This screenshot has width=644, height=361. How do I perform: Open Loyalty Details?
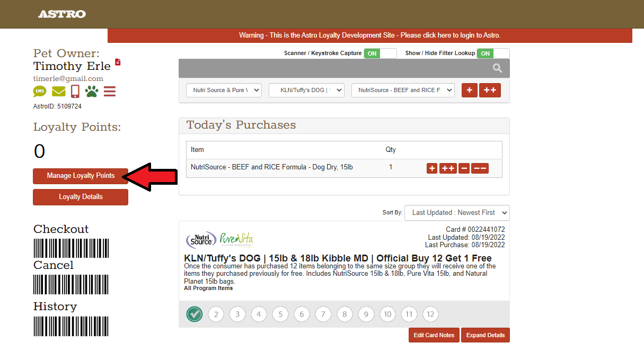click(x=81, y=197)
